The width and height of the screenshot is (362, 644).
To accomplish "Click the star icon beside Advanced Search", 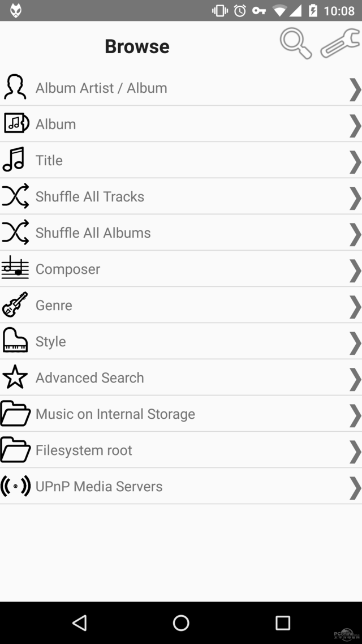I will pos(15,377).
